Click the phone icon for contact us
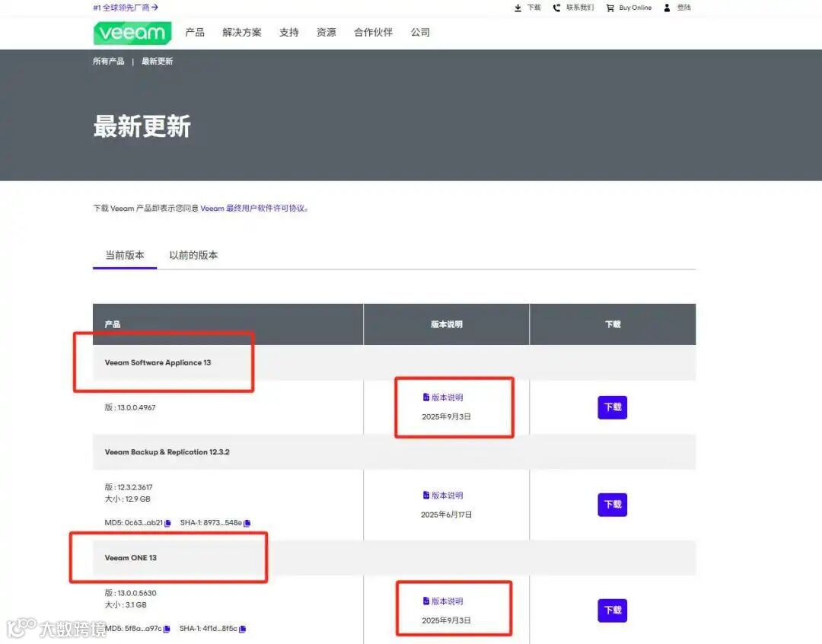The height and width of the screenshot is (644, 822). (556, 8)
